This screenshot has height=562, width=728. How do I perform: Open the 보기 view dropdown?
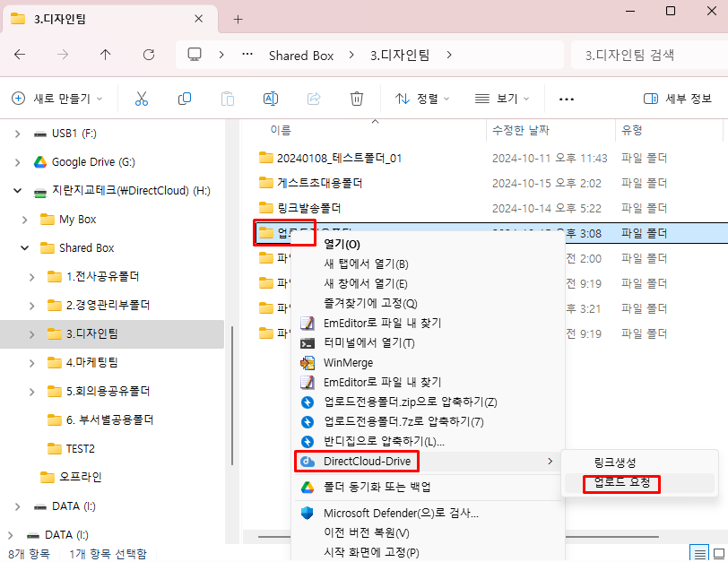pos(502,99)
